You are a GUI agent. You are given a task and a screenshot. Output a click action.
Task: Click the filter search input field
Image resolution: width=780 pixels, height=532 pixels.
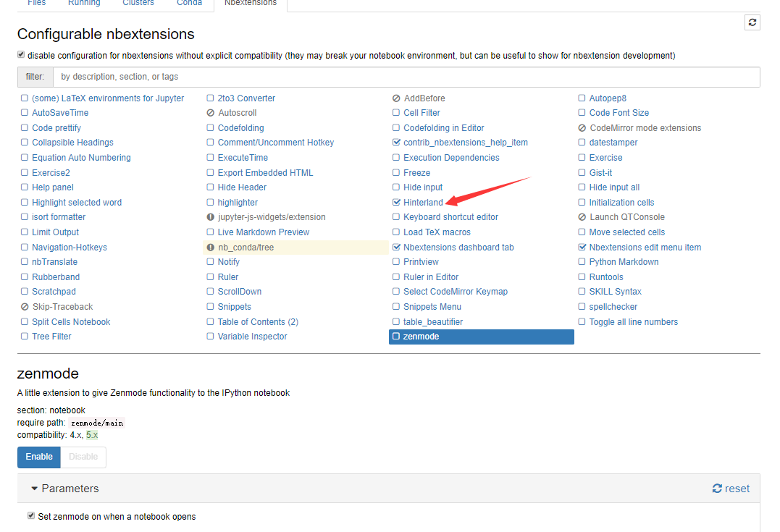click(406, 77)
